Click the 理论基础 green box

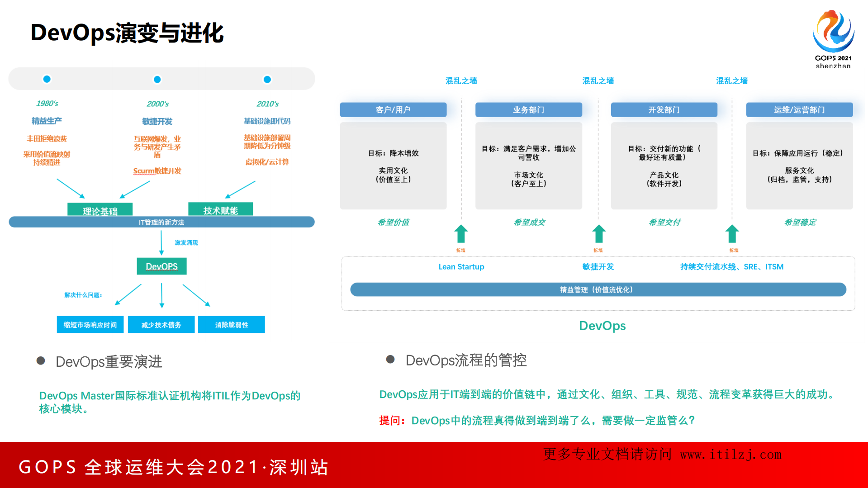coord(100,208)
